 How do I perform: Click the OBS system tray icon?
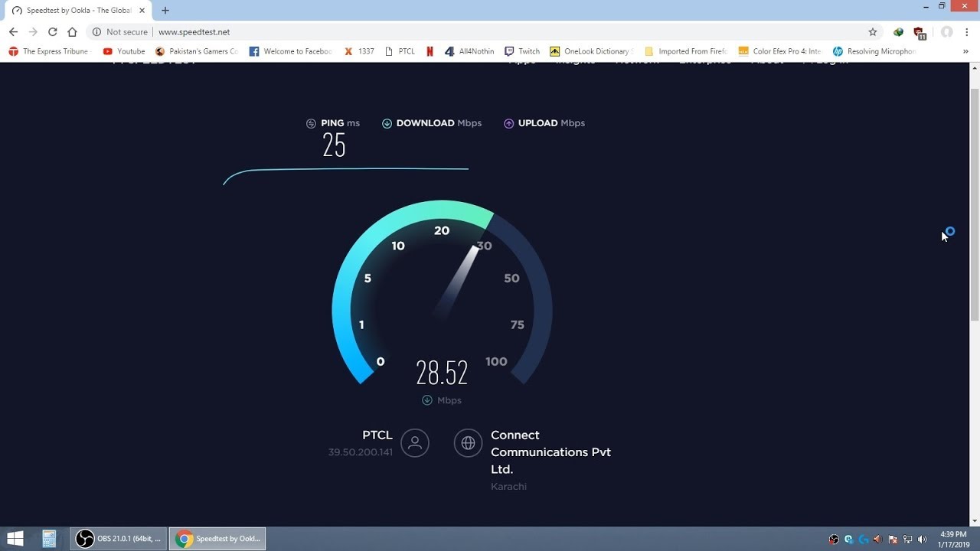834,540
